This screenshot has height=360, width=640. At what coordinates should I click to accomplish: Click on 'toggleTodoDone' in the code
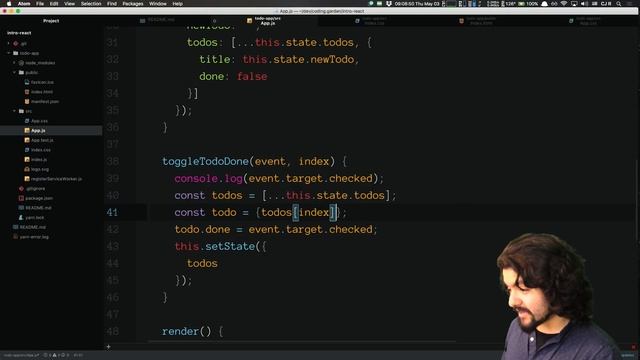click(x=205, y=162)
